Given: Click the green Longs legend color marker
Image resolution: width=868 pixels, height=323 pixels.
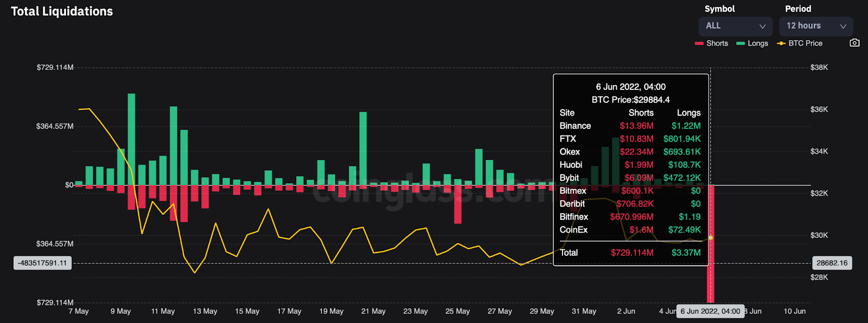Looking at the screenshot, I should (741, 43).
